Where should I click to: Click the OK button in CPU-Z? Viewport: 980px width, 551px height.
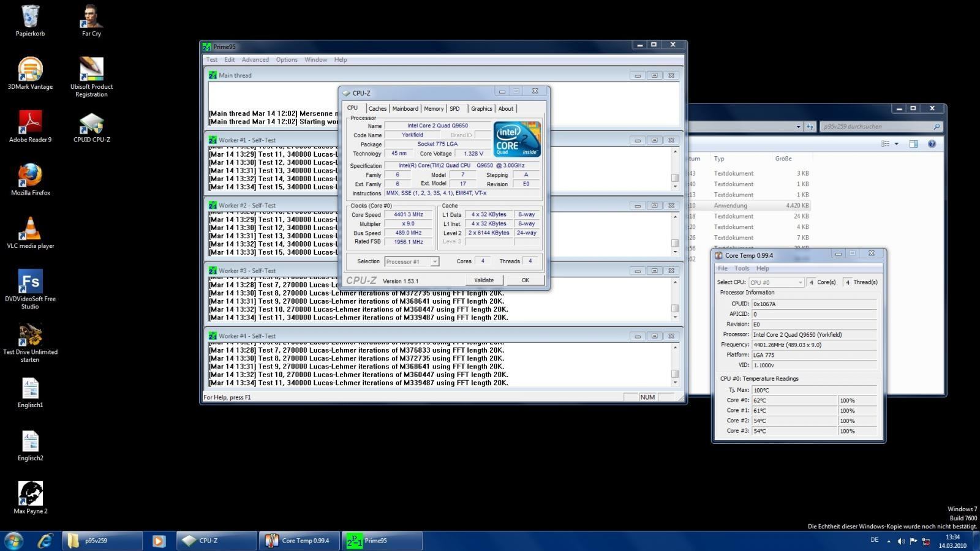(525, 280)
